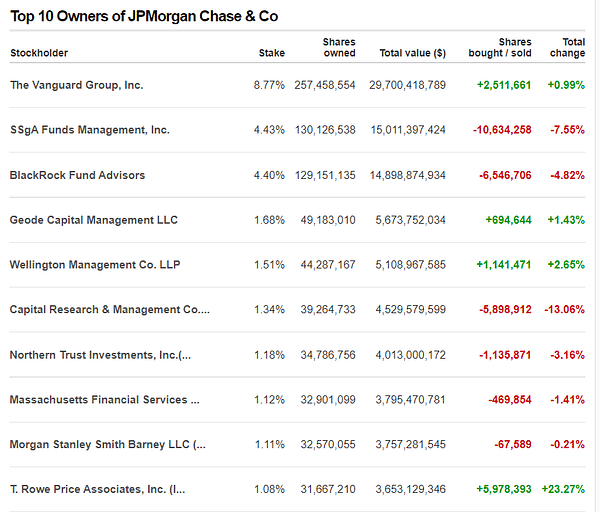Image resolution: width=600 pixels, height=512 pixels.
Task: Open Capital Research & Management Co. link
Action: (110, 309)
